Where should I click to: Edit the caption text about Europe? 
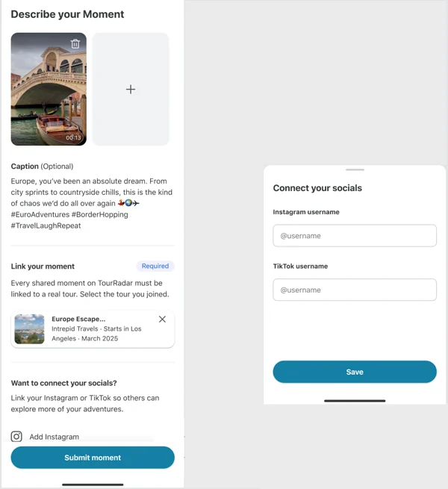(x=92, y=203)
